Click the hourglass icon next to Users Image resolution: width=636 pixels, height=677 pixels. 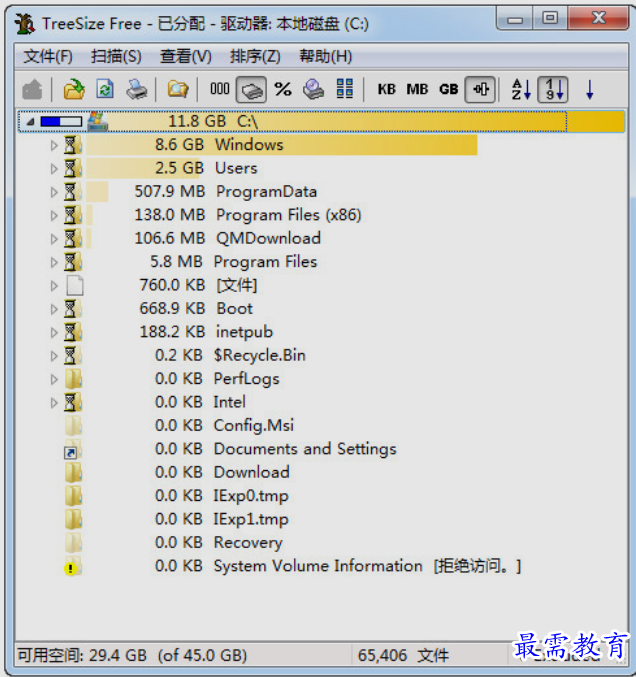click(73, 168)
